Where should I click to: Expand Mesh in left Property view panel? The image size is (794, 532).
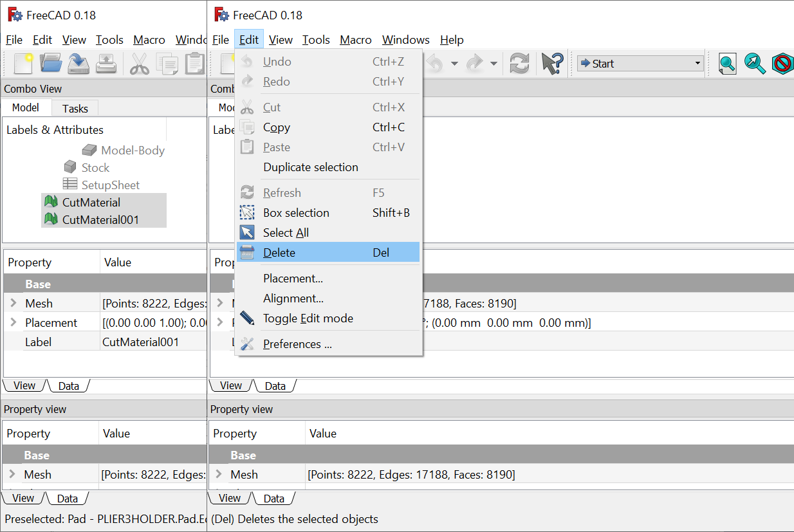pos(13,474)
